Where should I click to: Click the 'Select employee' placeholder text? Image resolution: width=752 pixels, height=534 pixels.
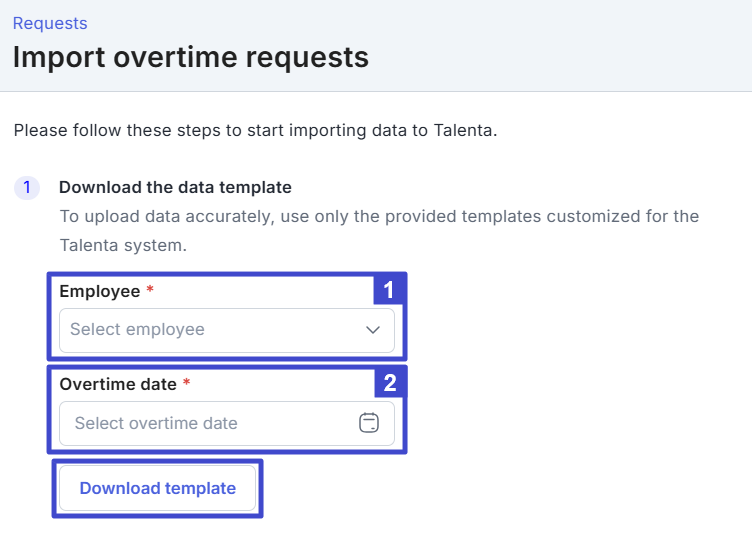[137, 330]
